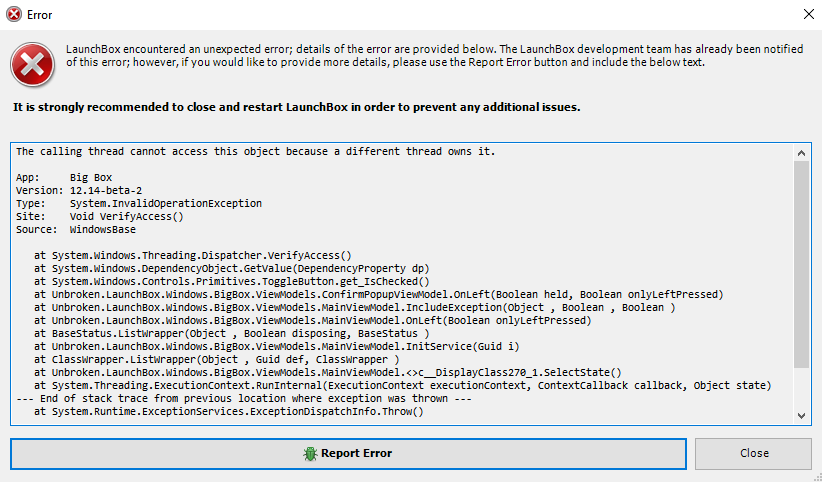
Task: Click the MainViewModel.InitService stack line
Action: (x=277, y=346)
